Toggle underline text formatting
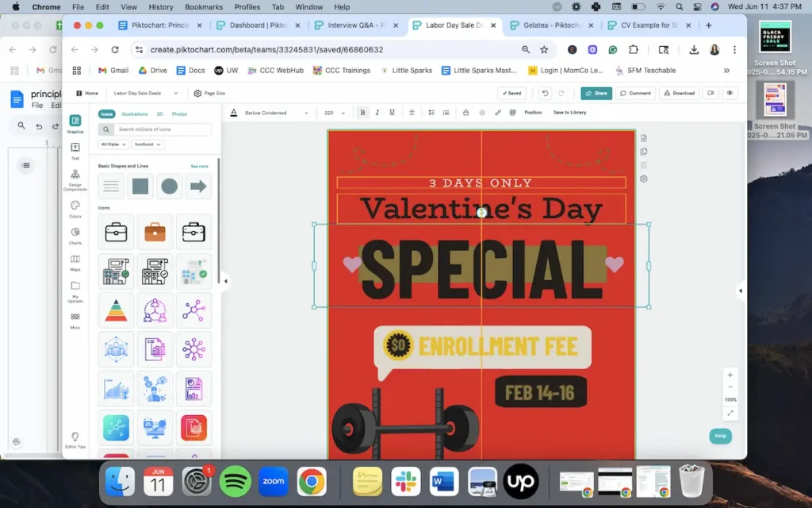The image size is (812, 508). [x=392, y=113]
